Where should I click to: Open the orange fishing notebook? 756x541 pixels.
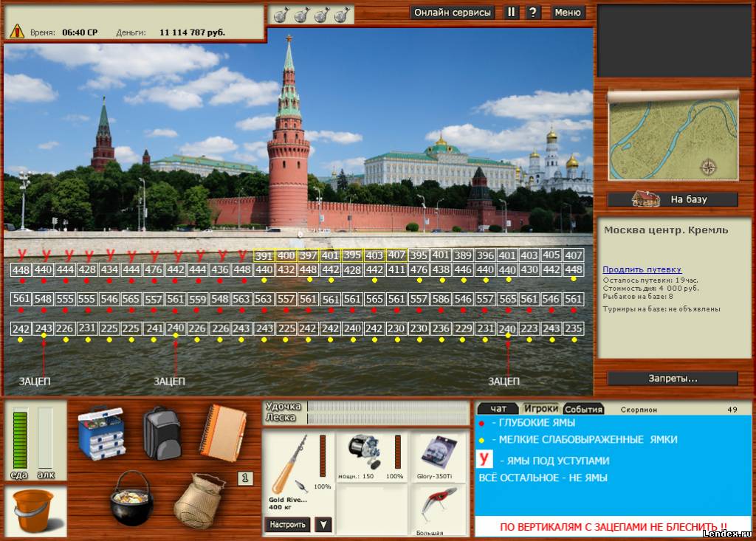pyautogui.click(x=223, y=433)
